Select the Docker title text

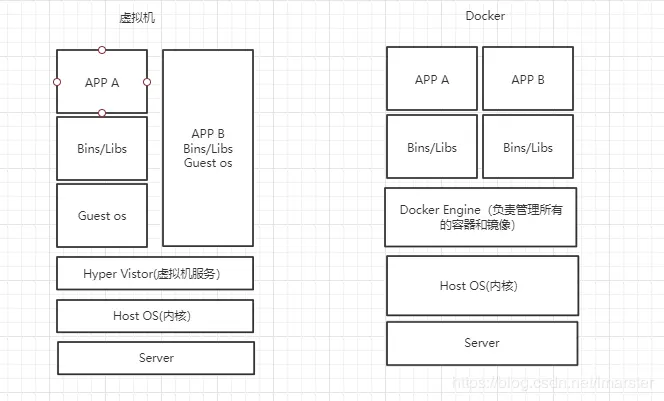pyautogui.click(x=485, y=16)
